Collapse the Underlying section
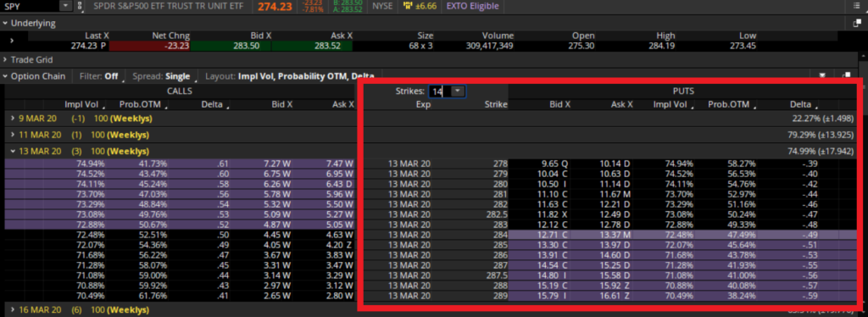 6,23
